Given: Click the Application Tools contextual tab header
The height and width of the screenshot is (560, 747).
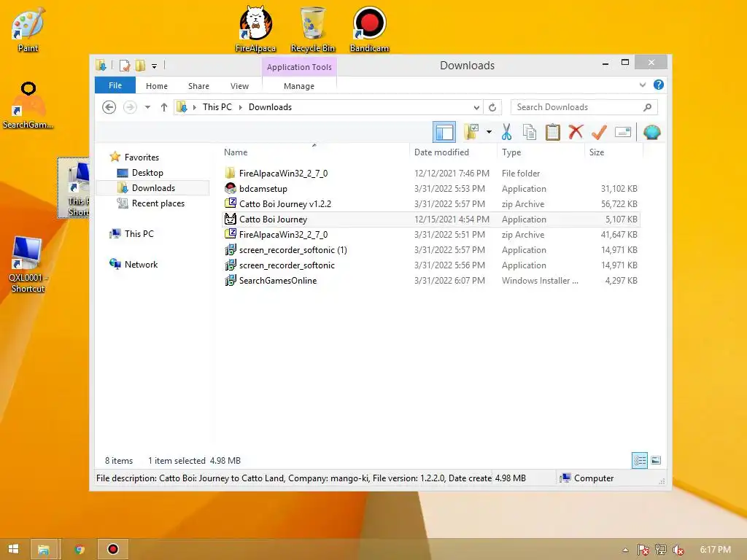Looking at the screenshot, I should click(299, 67).
